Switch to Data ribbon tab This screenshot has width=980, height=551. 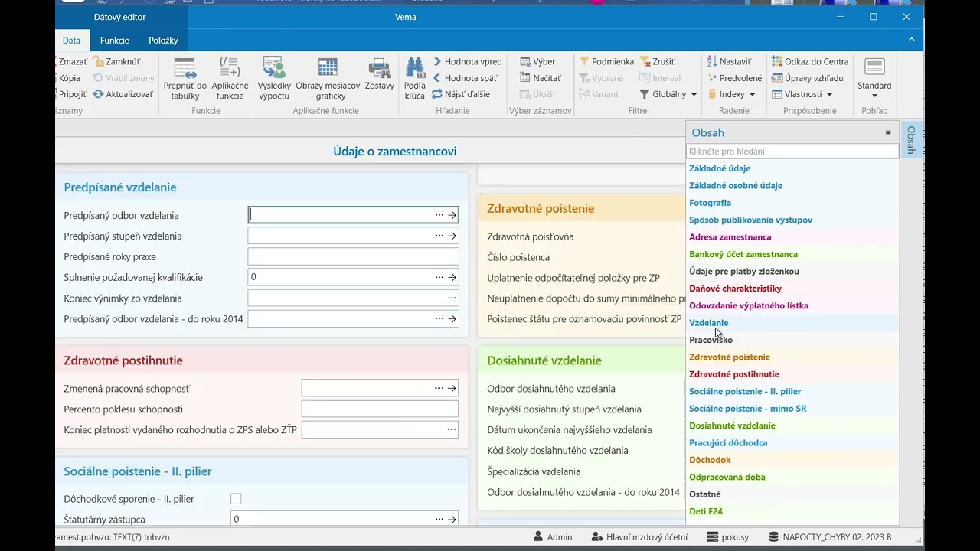pos(71,41)
